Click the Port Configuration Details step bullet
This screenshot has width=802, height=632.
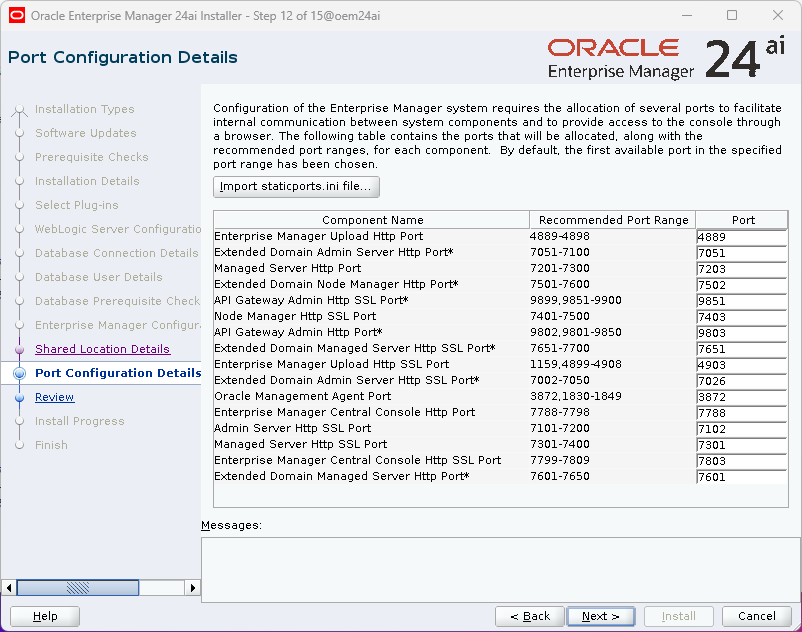click(x=18, y=373)
